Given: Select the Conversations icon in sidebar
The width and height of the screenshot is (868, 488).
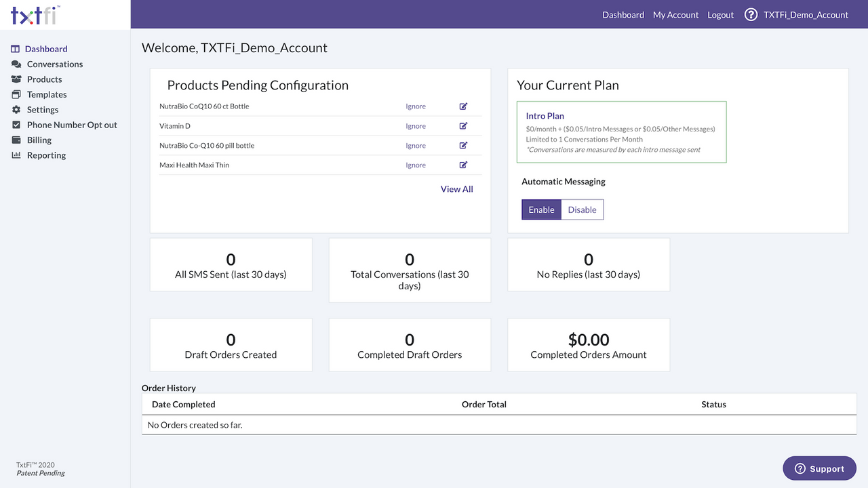Looking at the screenshot, I should (x=15, y=64).
